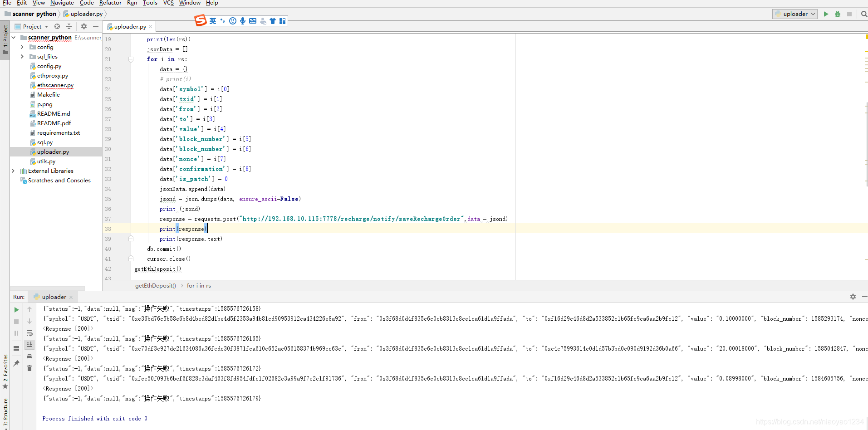Toggle the Sogou 英 language mode

pos(213,21)
